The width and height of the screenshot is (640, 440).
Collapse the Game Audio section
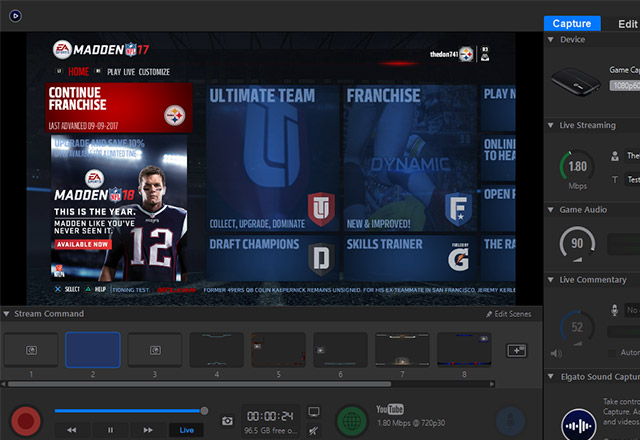(551, 210)
